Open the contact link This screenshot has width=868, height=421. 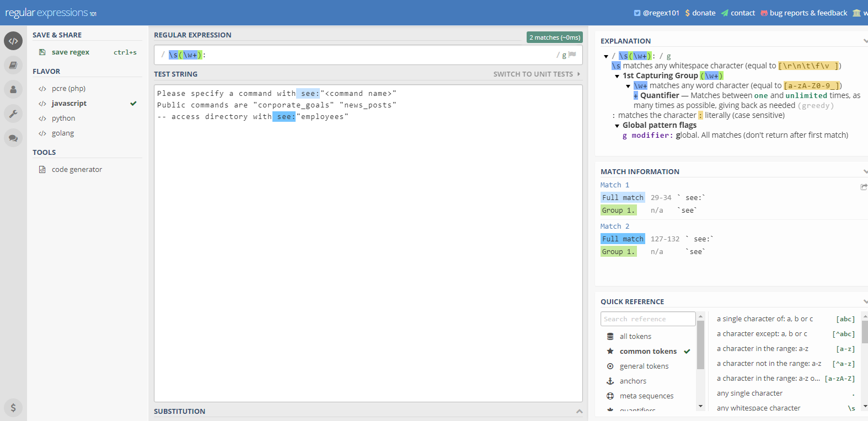(x=738, y=13)
